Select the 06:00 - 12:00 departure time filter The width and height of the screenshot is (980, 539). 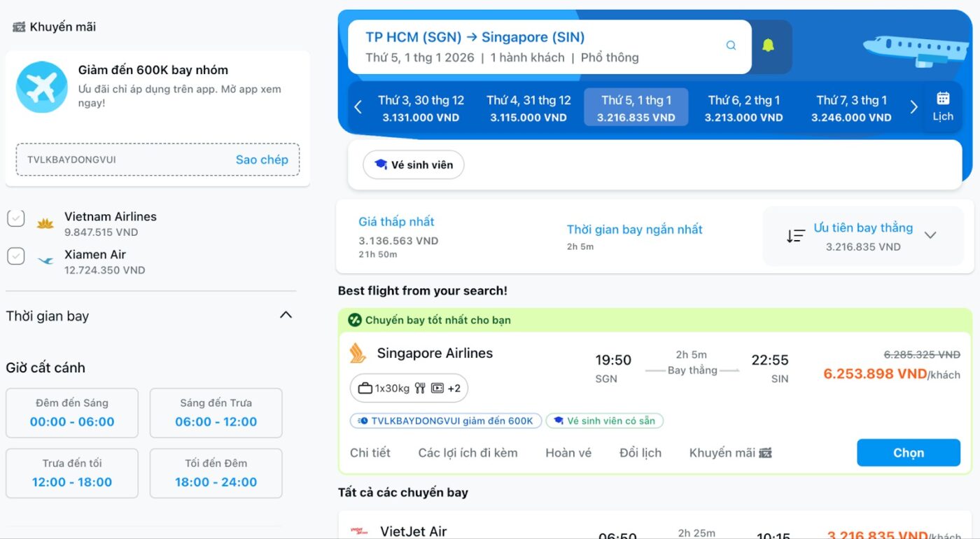pos(216,413)
